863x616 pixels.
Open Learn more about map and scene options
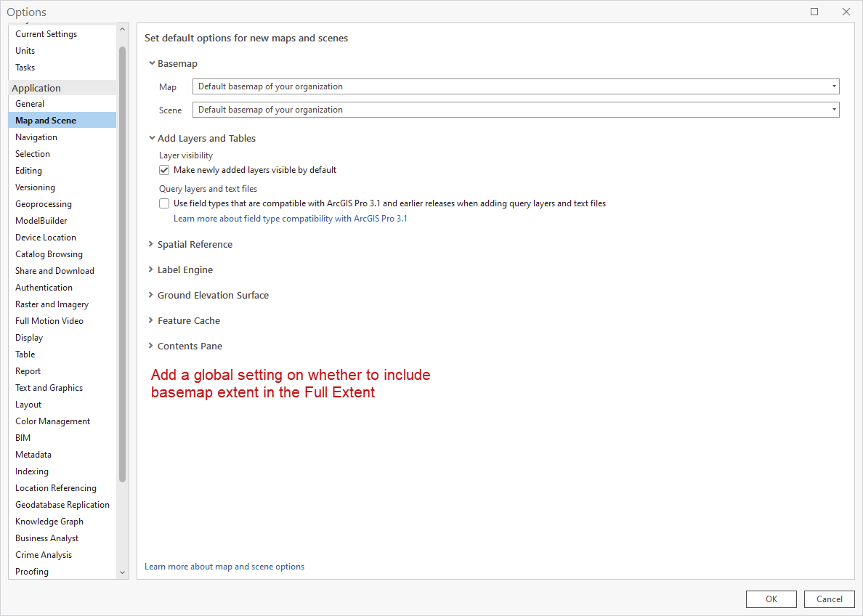click(x=224, y=567)
